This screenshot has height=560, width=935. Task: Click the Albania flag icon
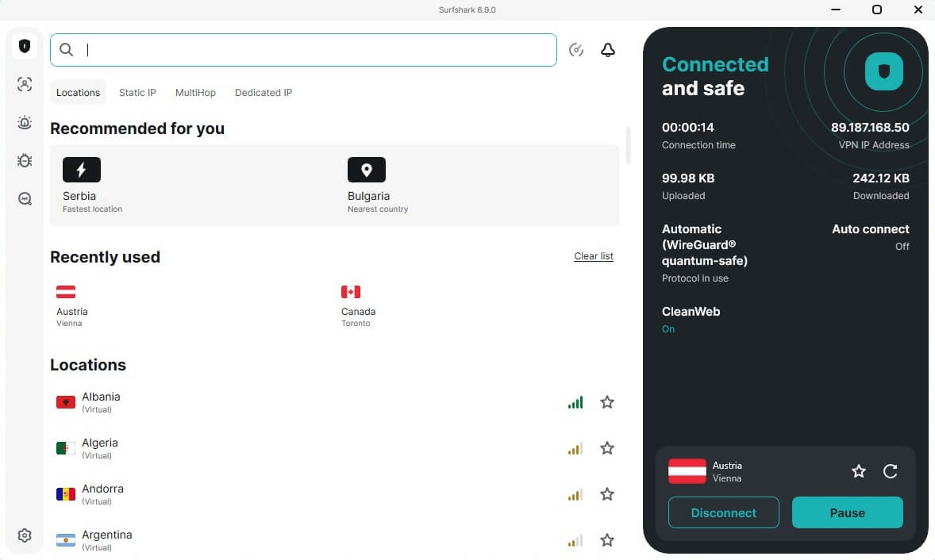[x=66, y=402]
